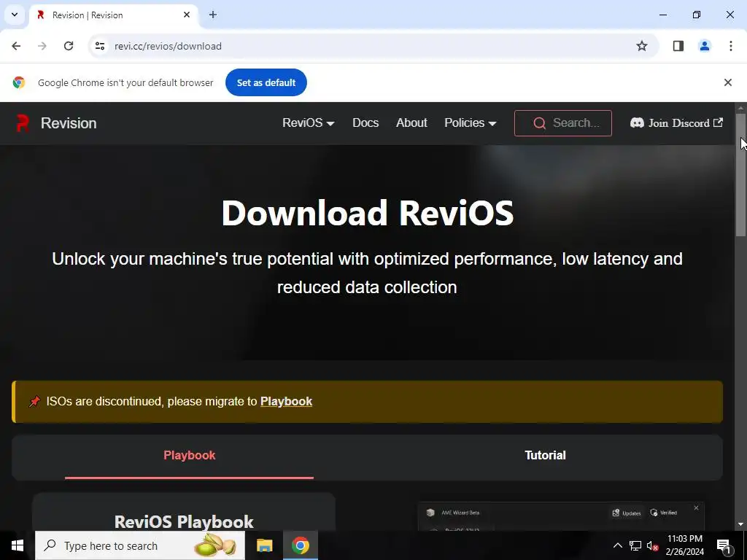Click the Revision logo icon
This screenshot has width=747, height=560.
click(x=23, y=122)
